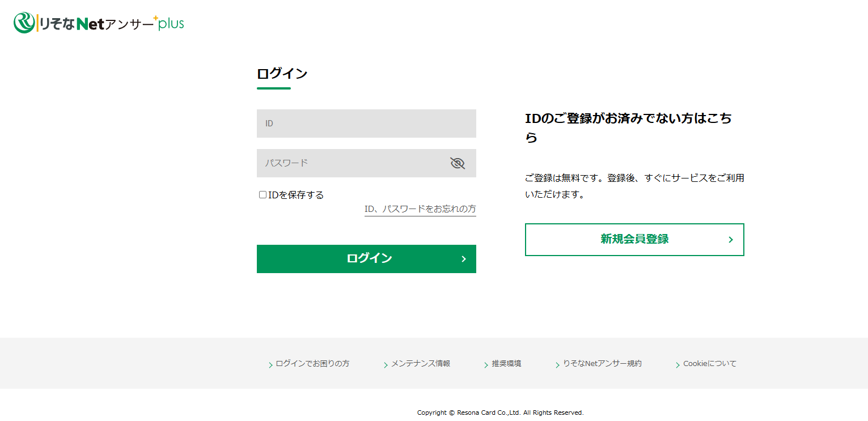The width and height of the screenshot is (868, 421).
Task: Click chevron arrow on 新規会員登録 button
Action: click(x=730, y=239)
